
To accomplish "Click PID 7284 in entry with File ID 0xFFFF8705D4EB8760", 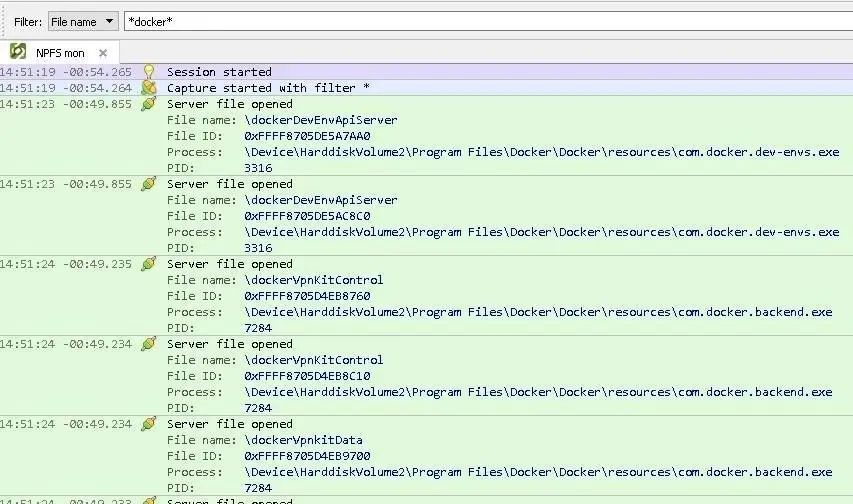I will tap(258, 328).
